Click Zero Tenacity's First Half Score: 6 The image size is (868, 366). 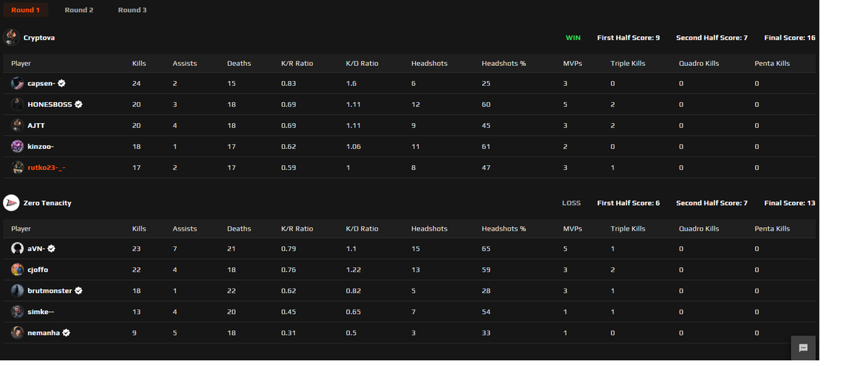[629, 203]
